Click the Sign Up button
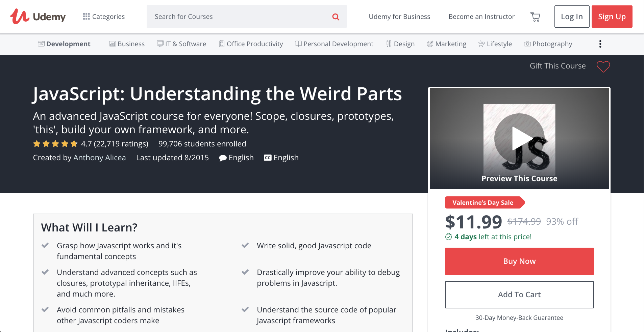This screenshot has width=644, height=332. (x=612, y=17)
